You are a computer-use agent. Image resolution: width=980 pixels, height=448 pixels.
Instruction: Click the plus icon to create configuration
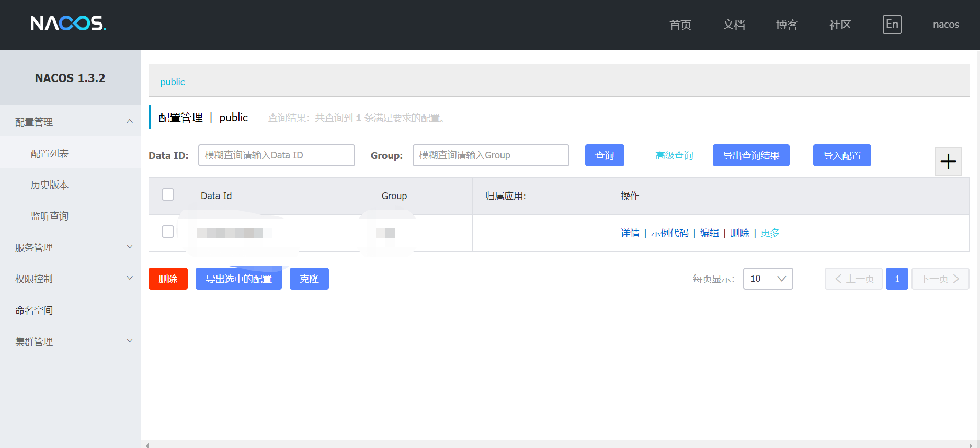pyautogui.click(x=948, y=162)
